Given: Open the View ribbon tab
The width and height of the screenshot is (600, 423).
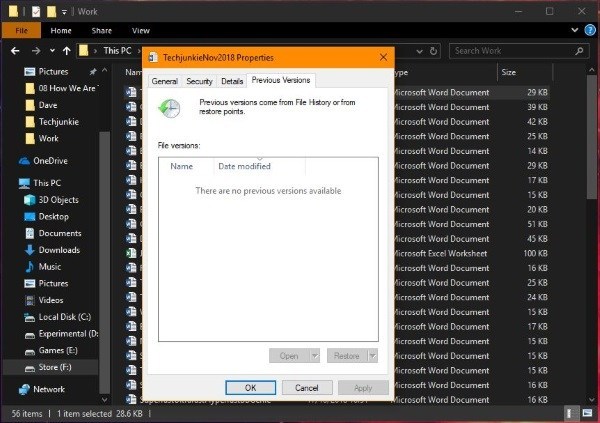Looking at the screenshot, I should coord(141,31).
